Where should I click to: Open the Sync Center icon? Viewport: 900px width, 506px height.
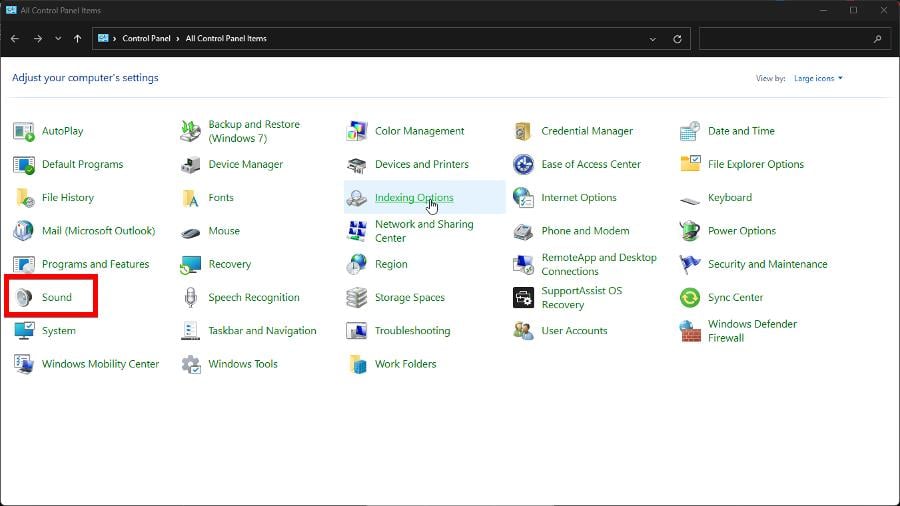tap(690, 298)
